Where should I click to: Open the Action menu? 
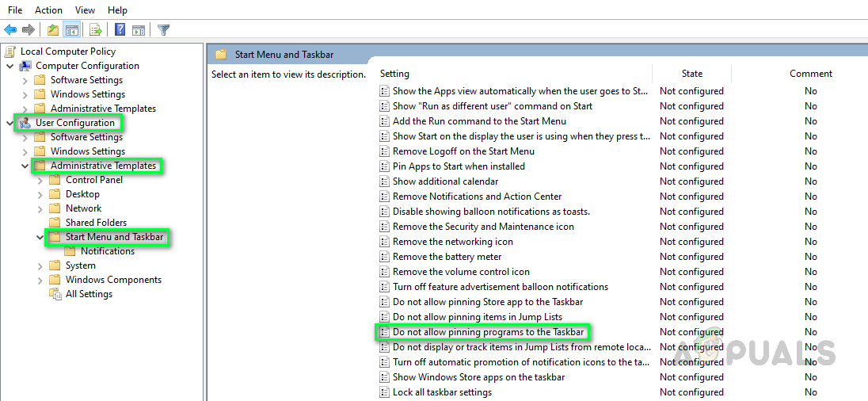point(49,10)
